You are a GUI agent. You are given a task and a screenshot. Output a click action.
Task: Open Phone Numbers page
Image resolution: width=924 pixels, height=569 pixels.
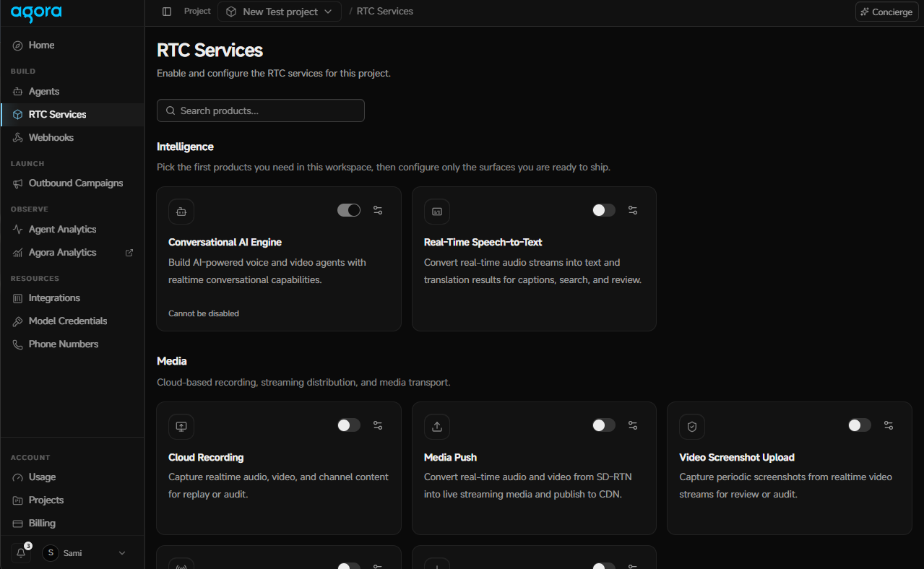72,344
